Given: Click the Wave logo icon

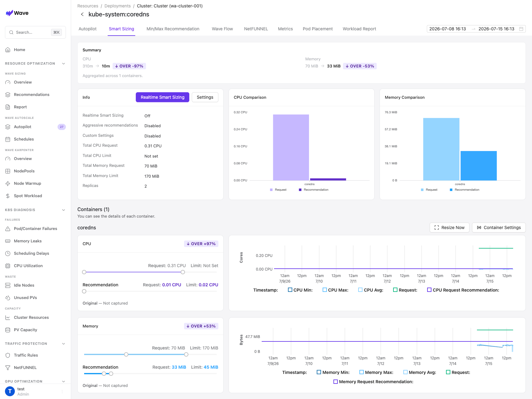Looking at the screenshot, I should pos(9,13).
